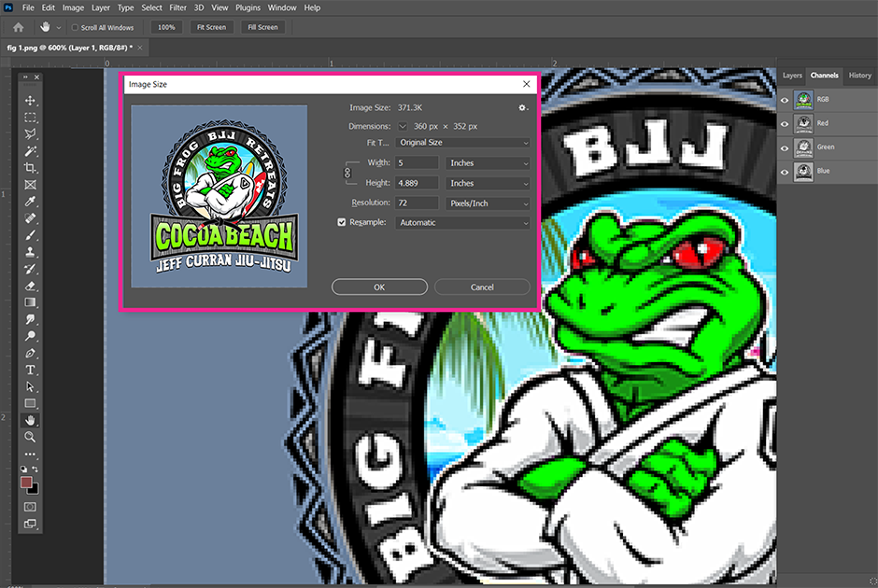Hide the RGB channel
The height and width of the screenshot is (588, 878).
pos(785,100)
